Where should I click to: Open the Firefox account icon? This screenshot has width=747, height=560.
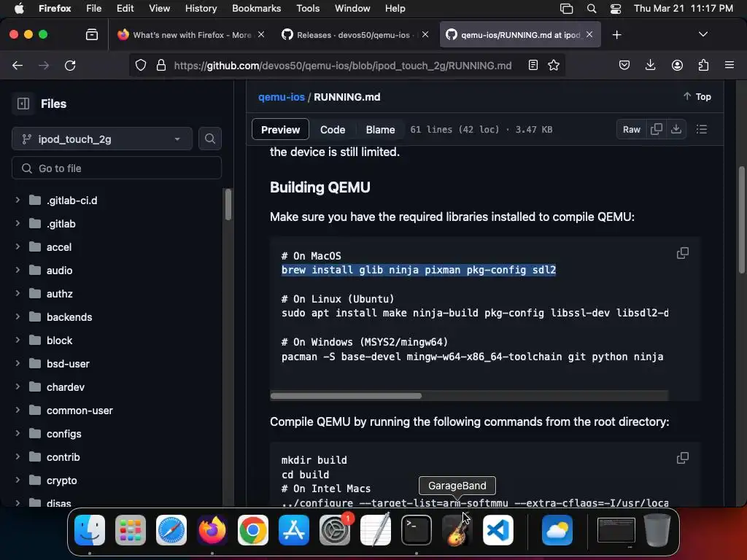point(677,65)
